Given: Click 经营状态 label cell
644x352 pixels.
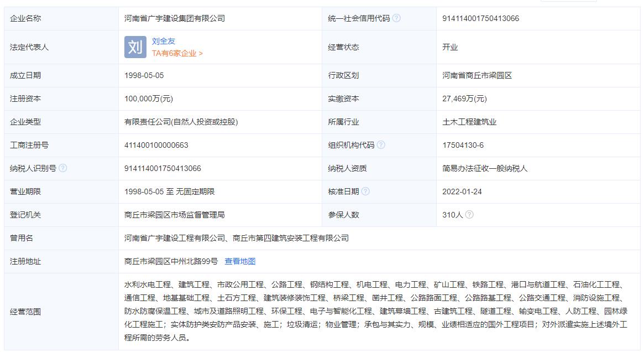Looking at the screenshot, I should (x=379, y=47).
